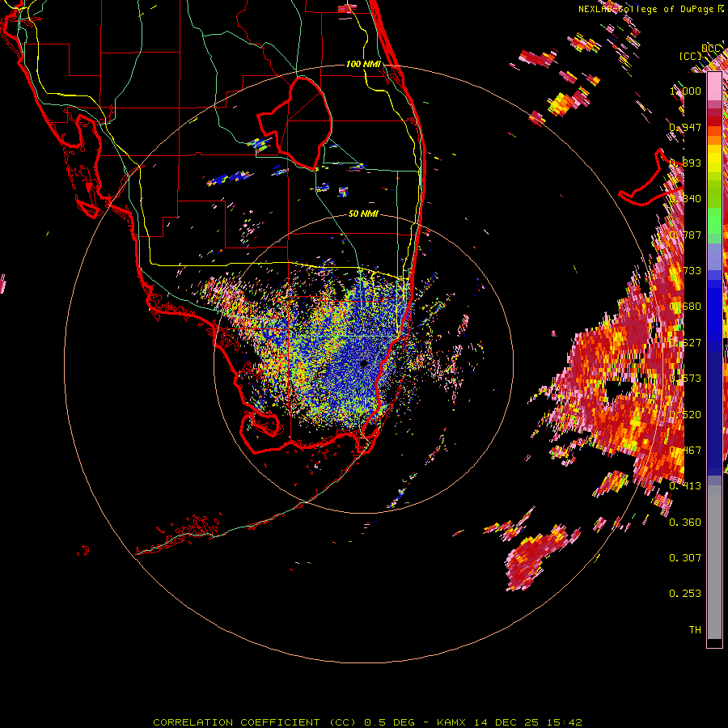Pick the pink swatch atop the color bar
This screenshot has height=728, width=728.
(714, 86)
